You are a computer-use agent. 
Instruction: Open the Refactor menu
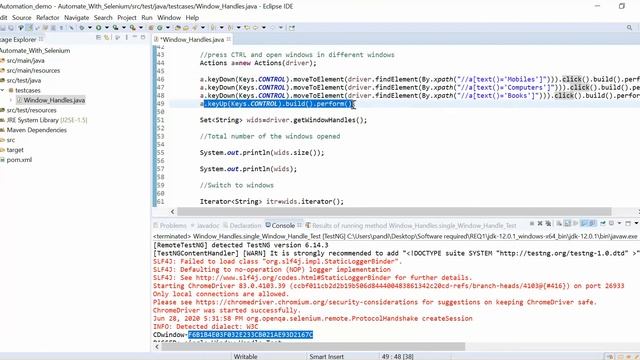point(48,18)
